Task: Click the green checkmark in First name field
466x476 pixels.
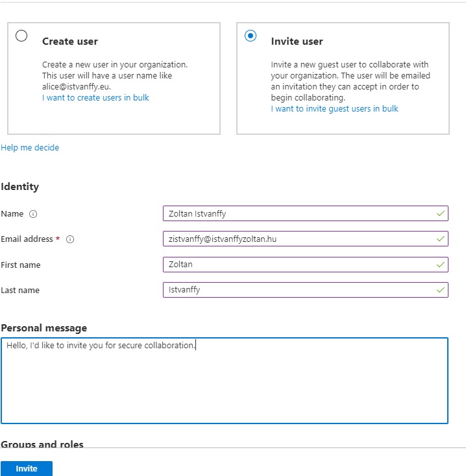Action: [441, 265]
